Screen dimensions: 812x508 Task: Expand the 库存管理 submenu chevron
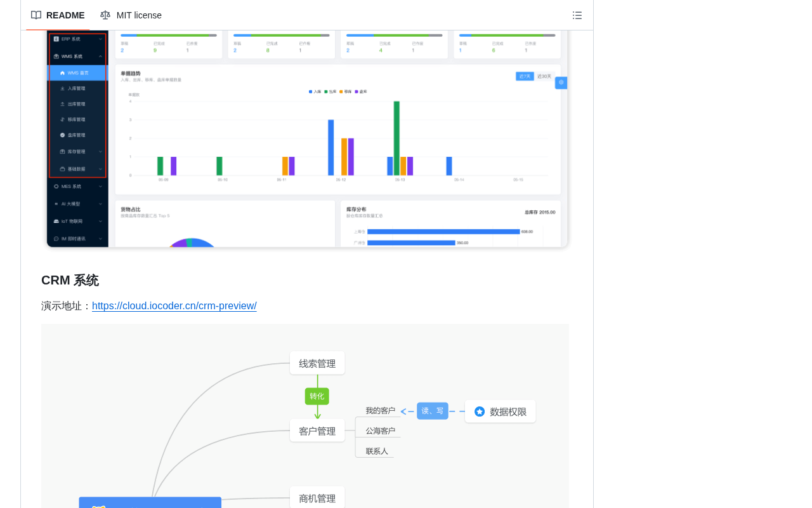point(100,152)
